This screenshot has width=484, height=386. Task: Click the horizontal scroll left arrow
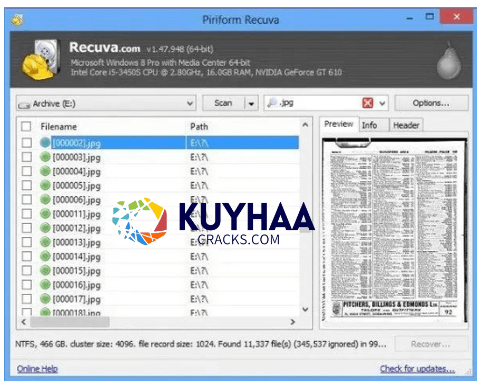point(24,322)
